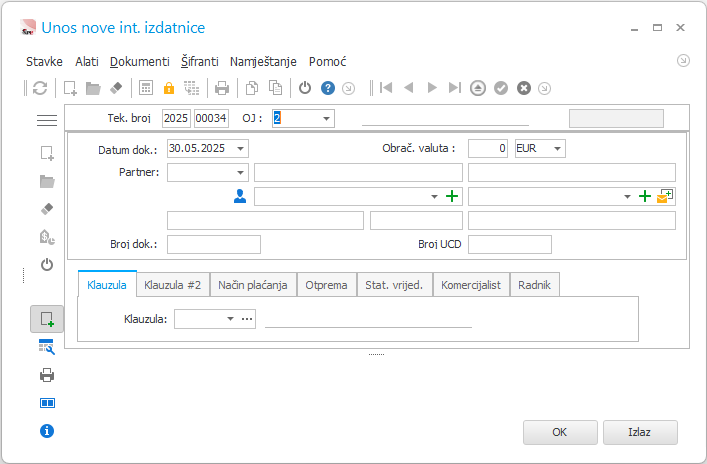
Task: Click the orange padlock icon
Action: point(169,88)
